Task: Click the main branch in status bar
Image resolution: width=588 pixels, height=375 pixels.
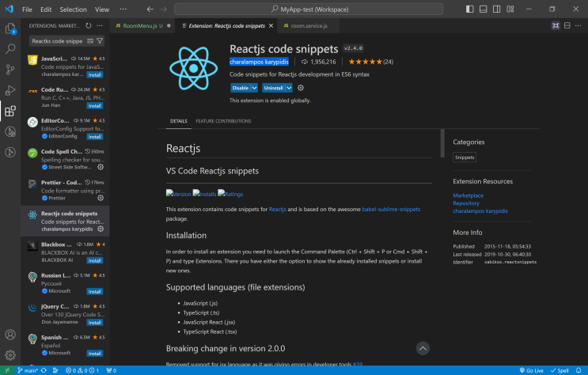Action: [x=28, y=370]
